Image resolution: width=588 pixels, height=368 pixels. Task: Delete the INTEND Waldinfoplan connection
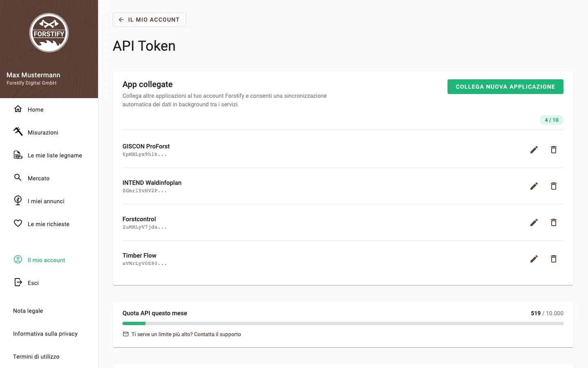coord(554,186)
